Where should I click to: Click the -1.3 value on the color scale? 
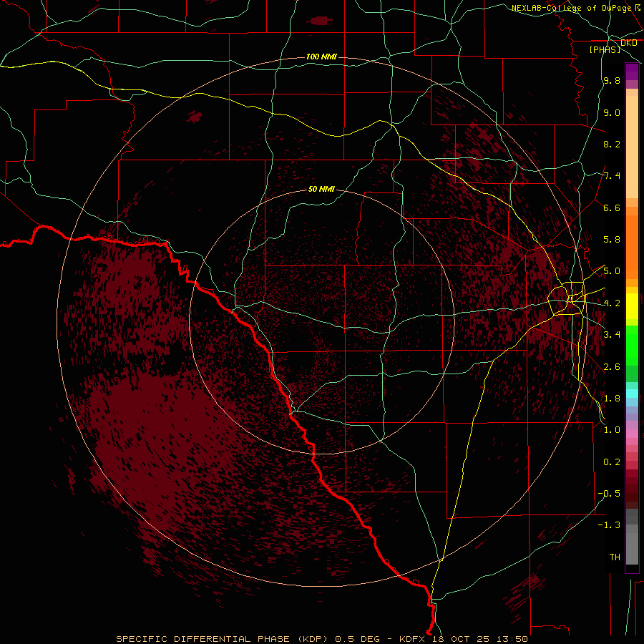(609, 525)
